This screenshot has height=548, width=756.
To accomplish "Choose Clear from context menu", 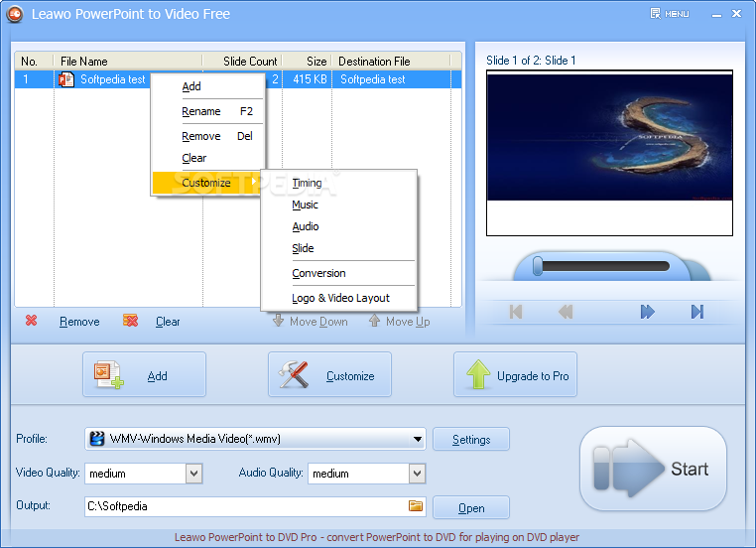I will (x=208, y=158).
